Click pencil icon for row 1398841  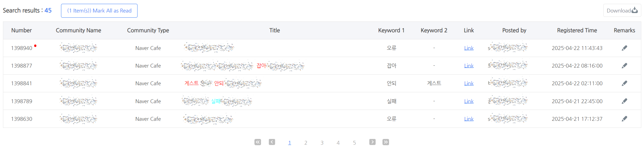coord(624,83)
